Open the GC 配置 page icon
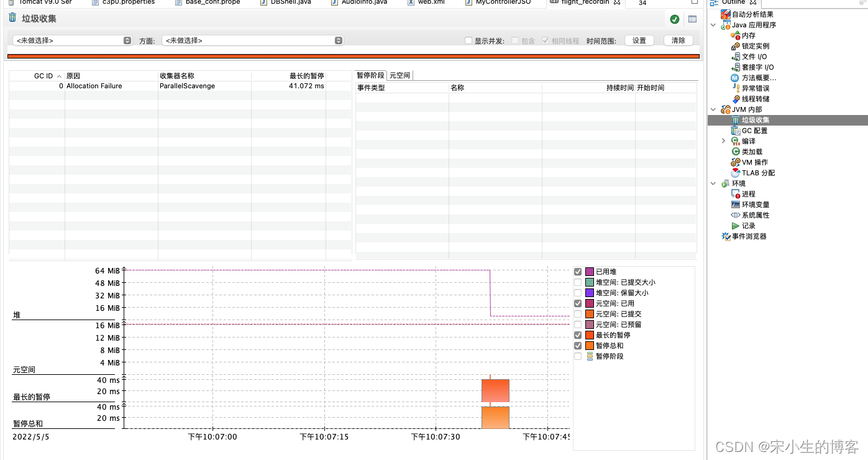 pos(736,131)
